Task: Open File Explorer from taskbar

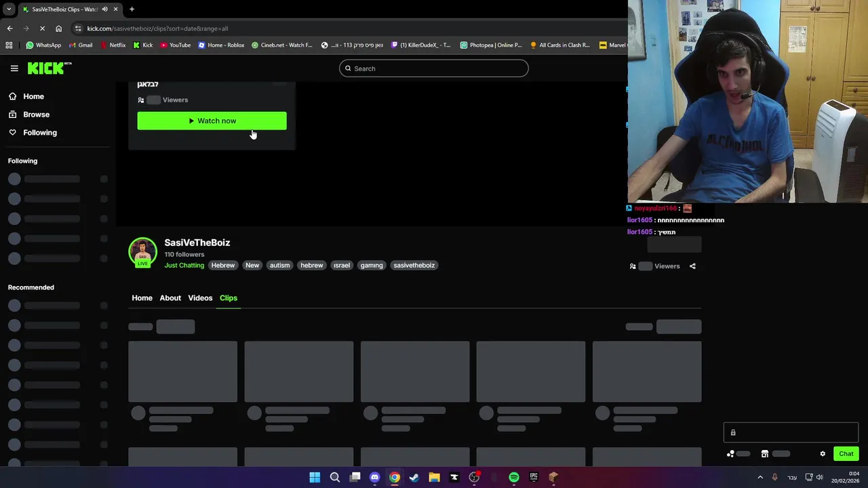Action: (x=434, y=477)
